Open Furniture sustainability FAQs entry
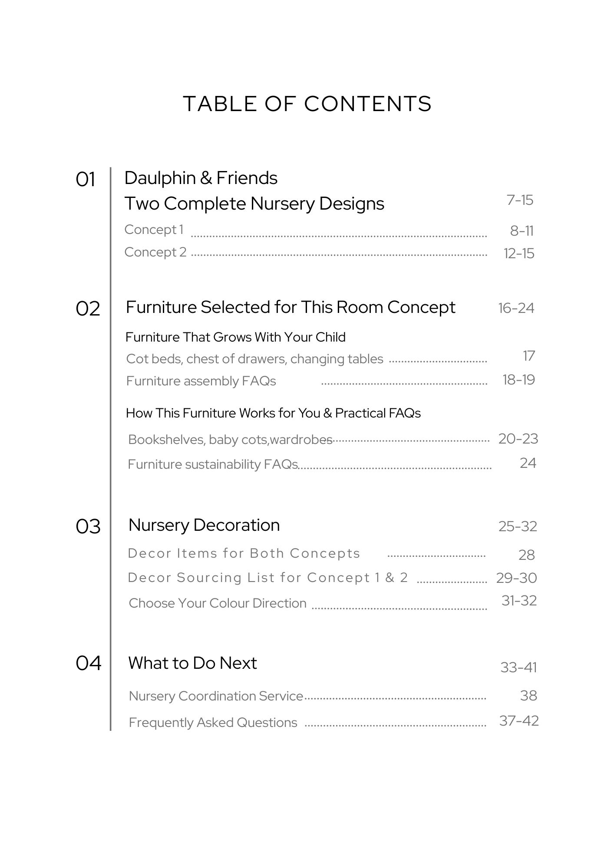 (x=213, y=464)
